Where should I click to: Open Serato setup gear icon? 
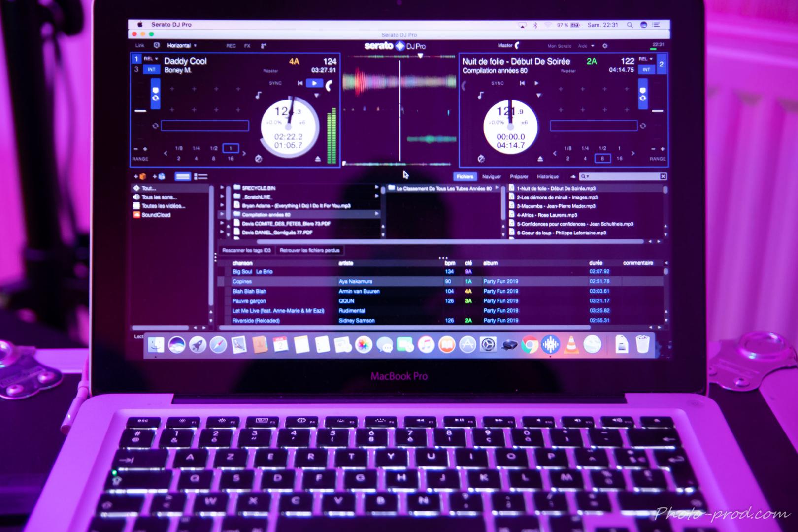click(x=605, y=46)
